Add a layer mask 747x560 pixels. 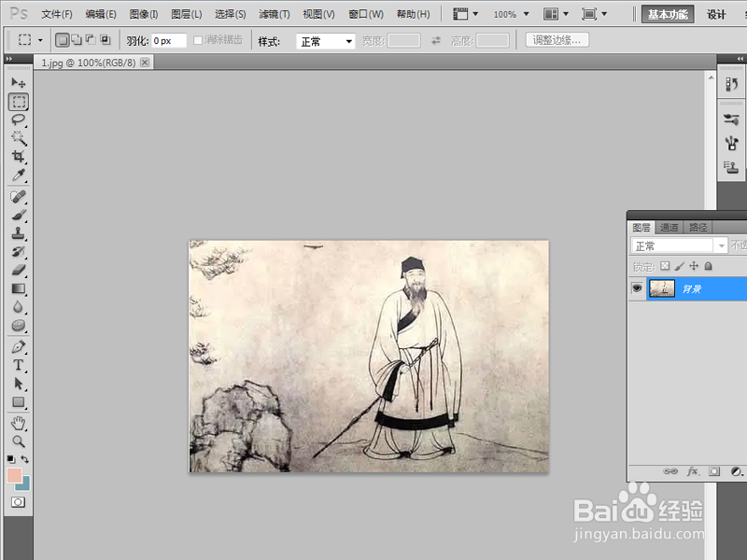(714, 471)
